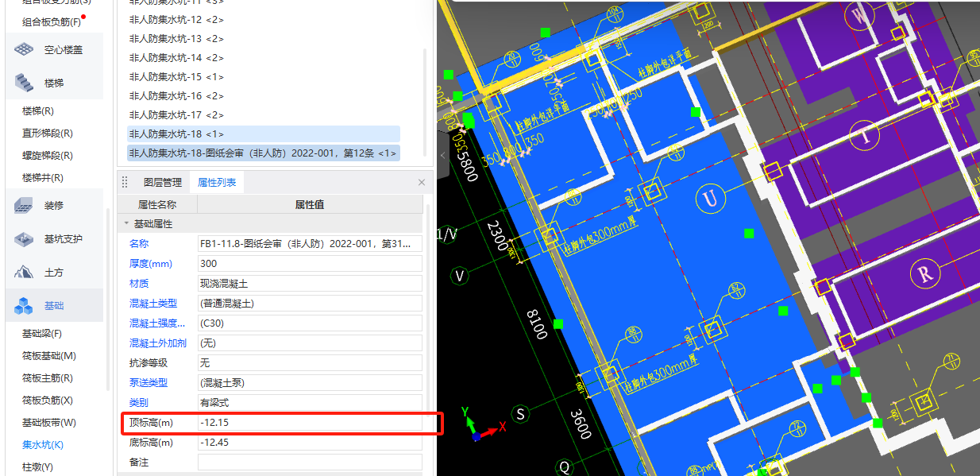This screenshot has height=476, width=980.
Task: Click the 名称 property name link
Action: [139, 244]
